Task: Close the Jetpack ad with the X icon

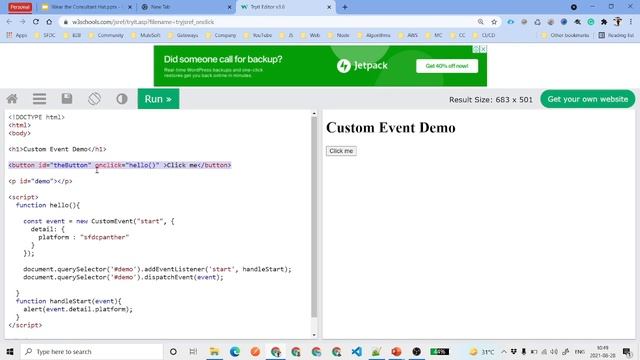Action: pyautogui.click(x=483, y=49)
